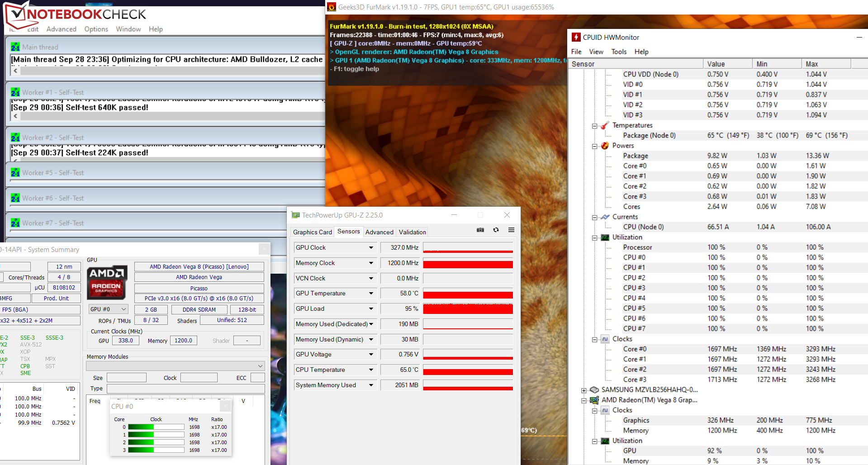The width and height of the screenshot is (868, 465).
Task: Click the Powers flame icon in HWMonitor
Action: 605,146
